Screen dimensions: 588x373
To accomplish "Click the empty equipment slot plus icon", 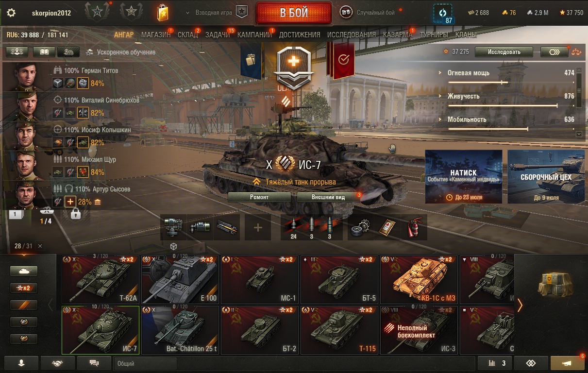I will coord(258,227).
